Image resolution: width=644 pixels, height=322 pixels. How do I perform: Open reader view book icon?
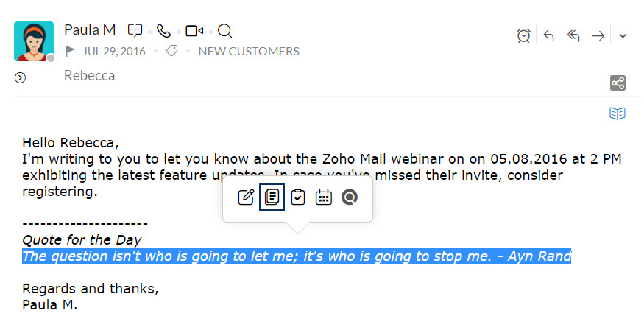tap(618, 113)
